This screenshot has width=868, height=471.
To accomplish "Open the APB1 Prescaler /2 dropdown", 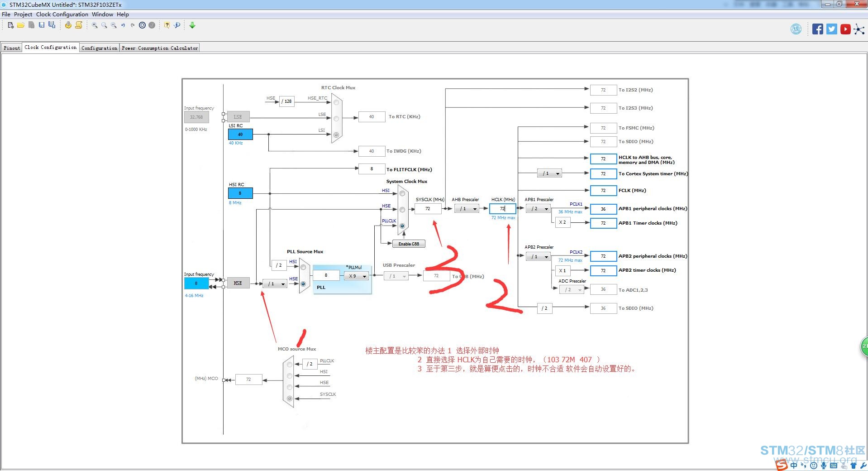I will point(538,209).
